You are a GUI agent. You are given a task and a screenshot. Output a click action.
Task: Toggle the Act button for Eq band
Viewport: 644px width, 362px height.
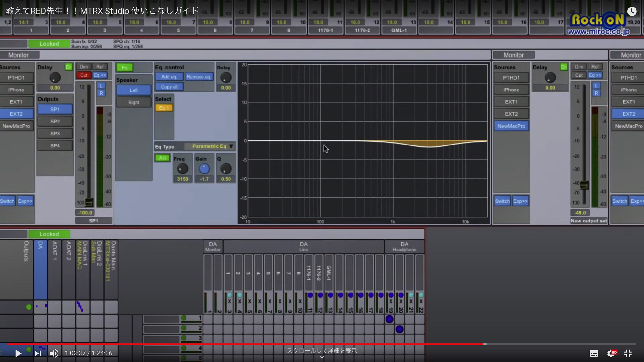(162, 158)
